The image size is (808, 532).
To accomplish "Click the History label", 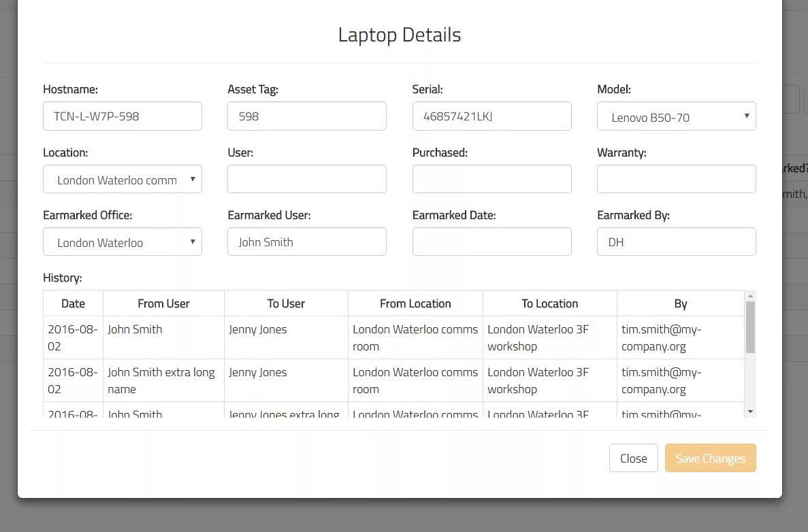I will (63, 278).
